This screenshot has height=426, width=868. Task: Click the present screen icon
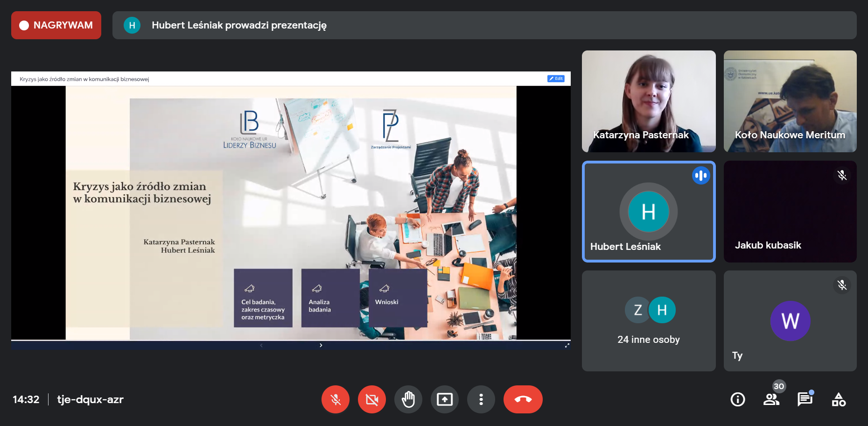pos(444,399)
